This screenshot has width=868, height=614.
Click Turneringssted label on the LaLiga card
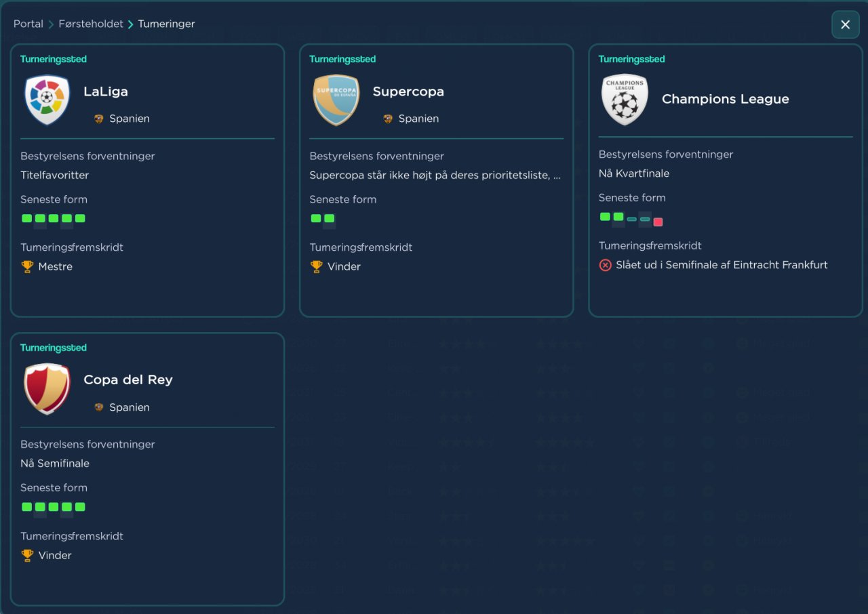point(54,59)
